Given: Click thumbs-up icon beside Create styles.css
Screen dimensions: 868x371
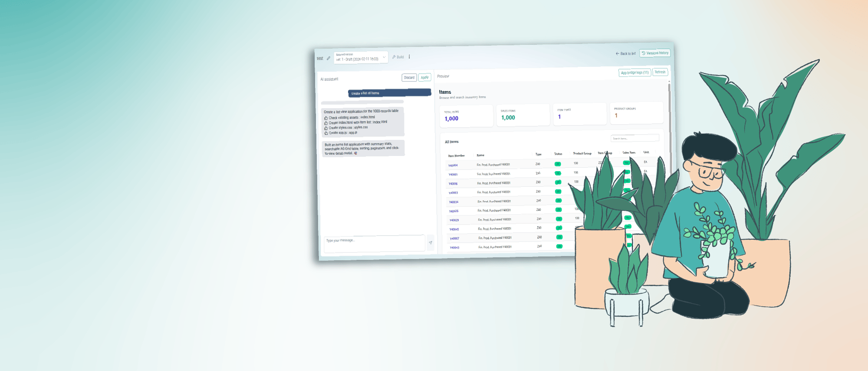Looking at the screenshot, I should click(x=326, y=128).
